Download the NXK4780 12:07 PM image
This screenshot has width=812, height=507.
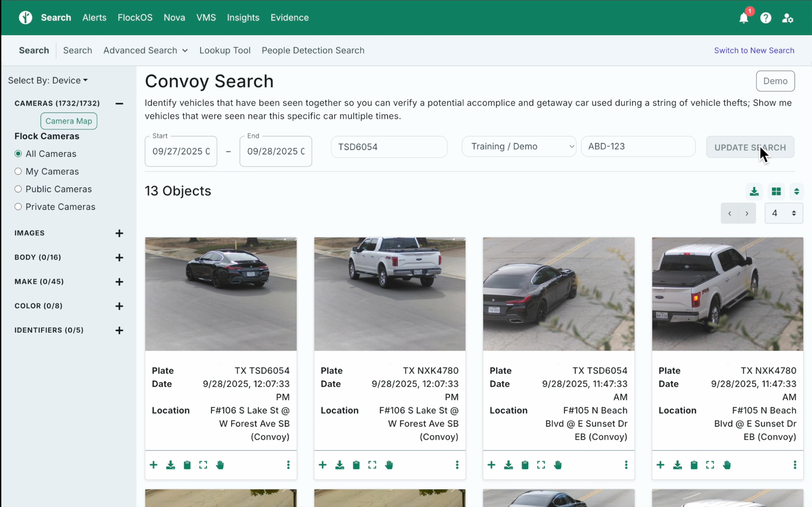click(339, 465)
